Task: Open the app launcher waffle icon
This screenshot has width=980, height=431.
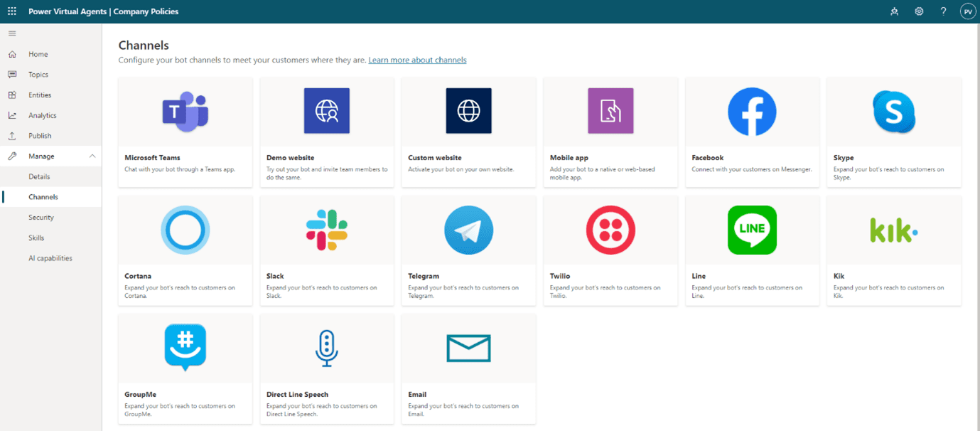Action: 12,11
